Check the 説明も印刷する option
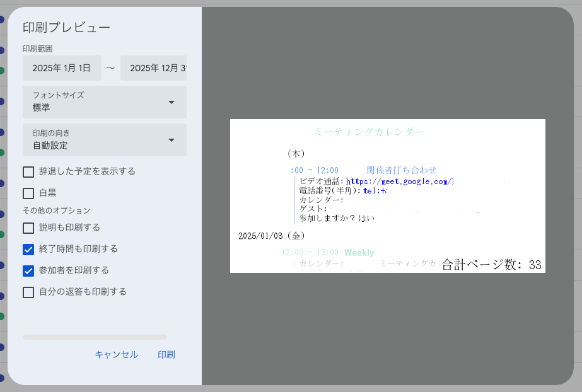This screenshot has height=392, width=582. pyautogui.click(x=28, y=228)
